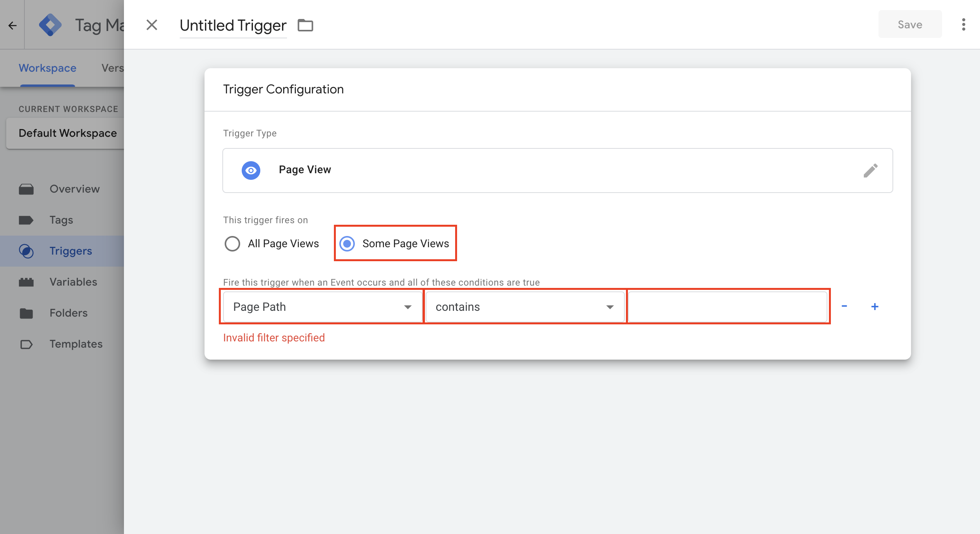Open the Default Workspace selector
Screen dimensions: 980x534
[x=65, y=133]
